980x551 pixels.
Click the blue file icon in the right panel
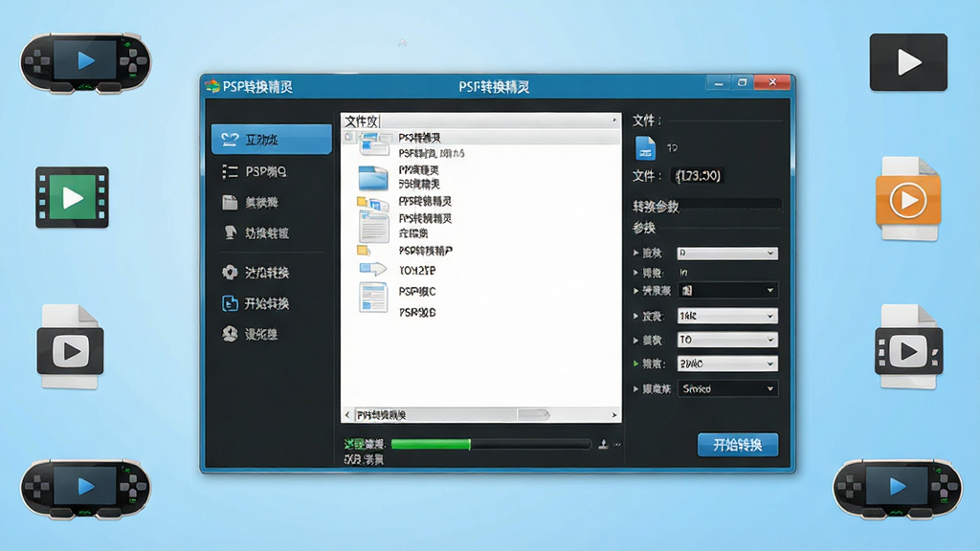[645, 148]
